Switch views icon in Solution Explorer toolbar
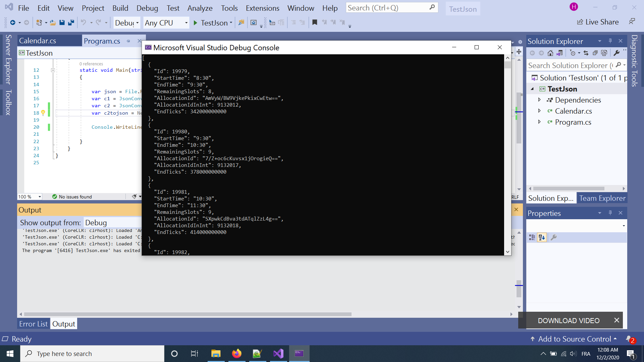The width and height of the screenshot is (644, 362). pyautogui.click(x=559, y=53)
